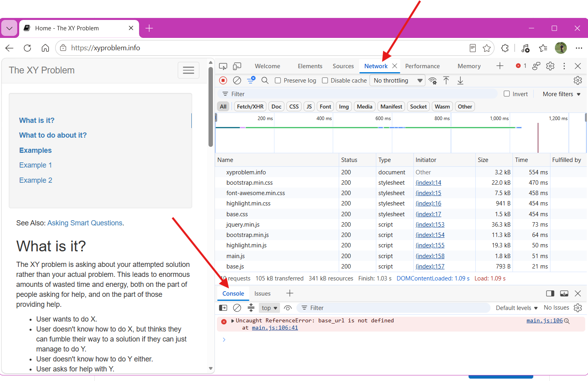The image size is (588, 381).
Task: Click the page vertical scrollbar thumb
Action: click(211, 107)
